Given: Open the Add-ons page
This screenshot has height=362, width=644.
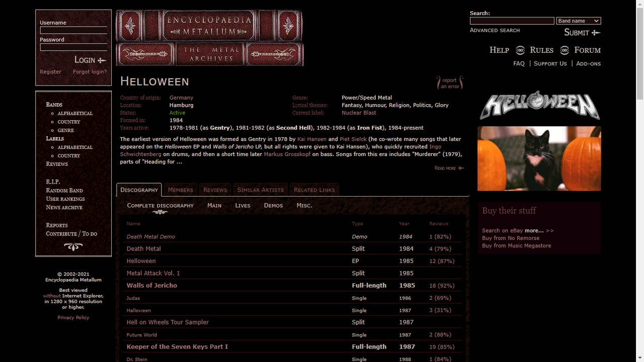Looking at the screenshot, I should coord(588,64).
